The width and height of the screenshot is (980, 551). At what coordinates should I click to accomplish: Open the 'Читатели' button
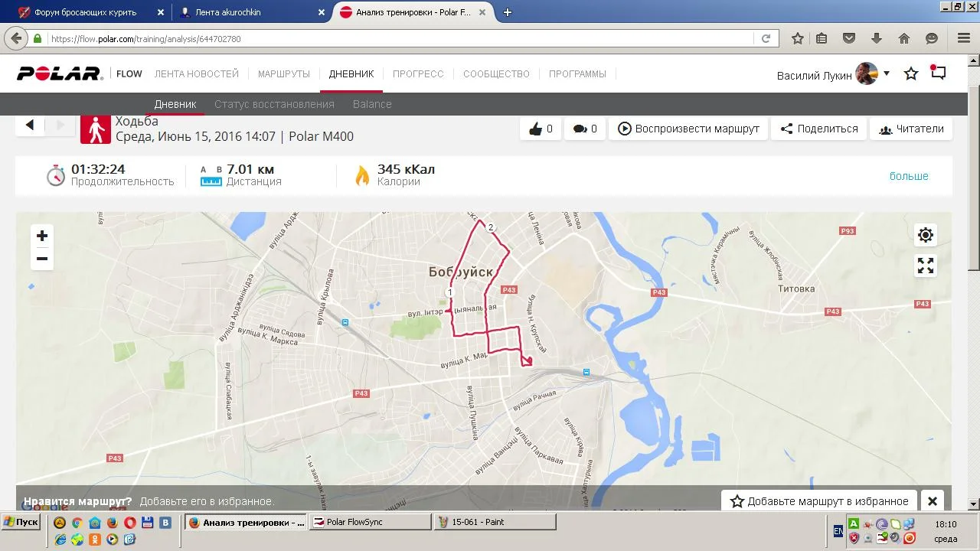point(911,129)
